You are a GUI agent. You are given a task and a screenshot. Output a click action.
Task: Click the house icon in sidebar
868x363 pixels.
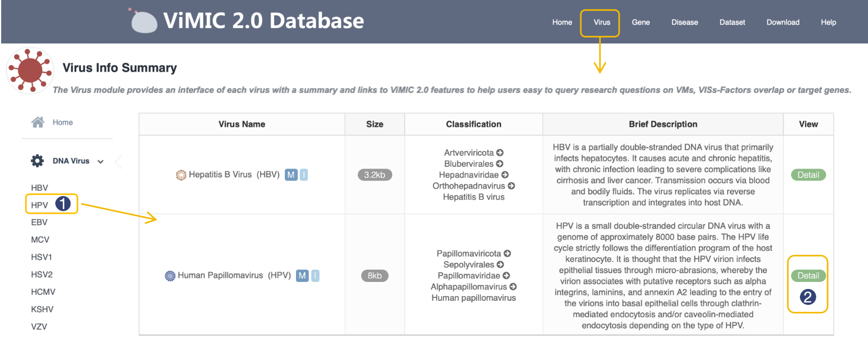[x=38, y=122]
